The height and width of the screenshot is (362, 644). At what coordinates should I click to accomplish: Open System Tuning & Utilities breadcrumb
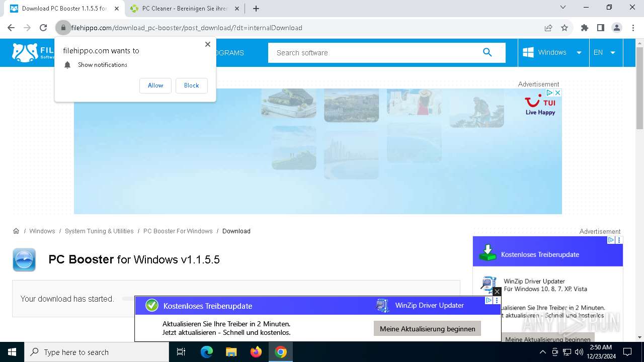point(99,231)
